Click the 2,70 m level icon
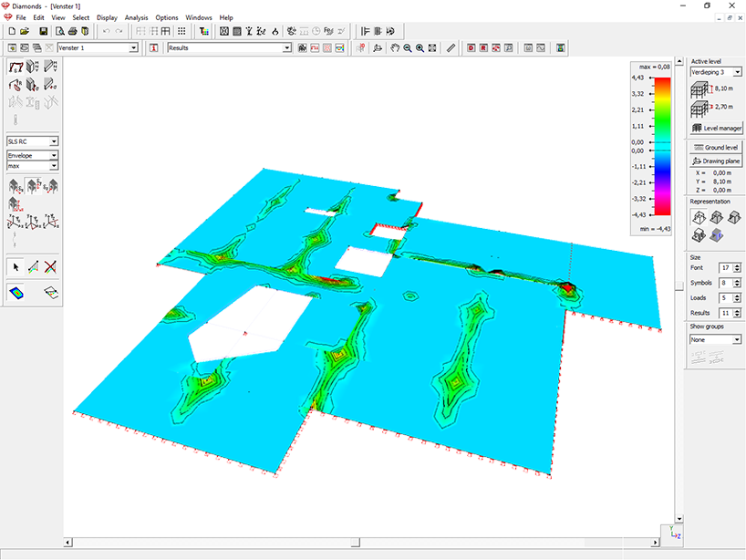 click(x=700, y=109)
